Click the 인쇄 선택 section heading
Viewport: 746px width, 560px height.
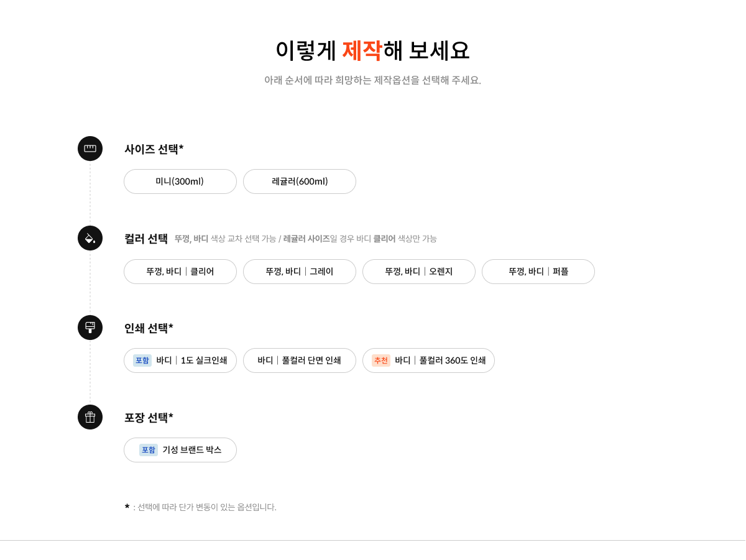click(x=149, y=328)
